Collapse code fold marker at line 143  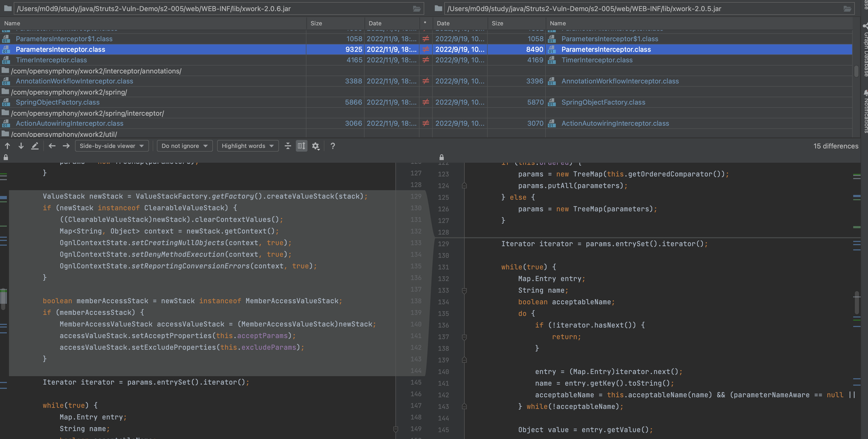(x=464, y=407)
